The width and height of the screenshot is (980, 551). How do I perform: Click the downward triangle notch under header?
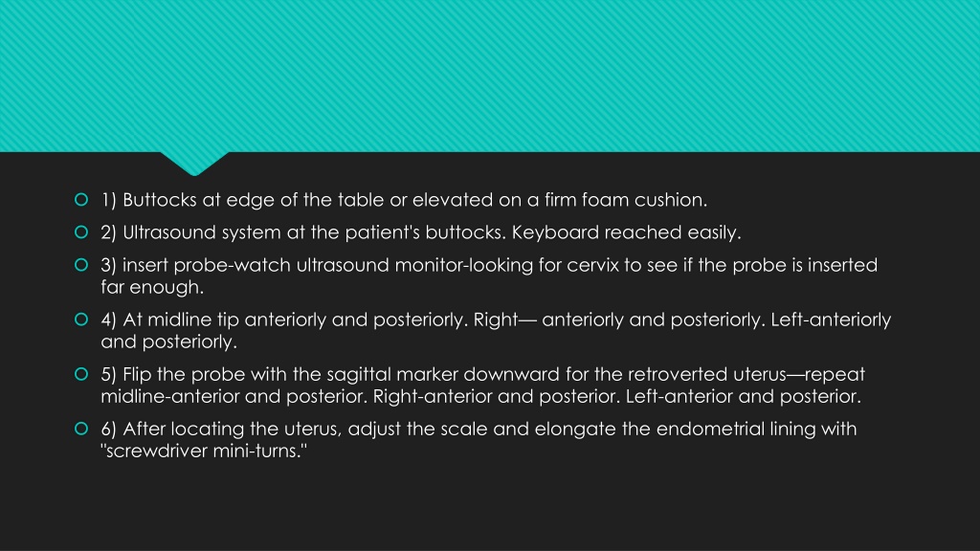194,163
